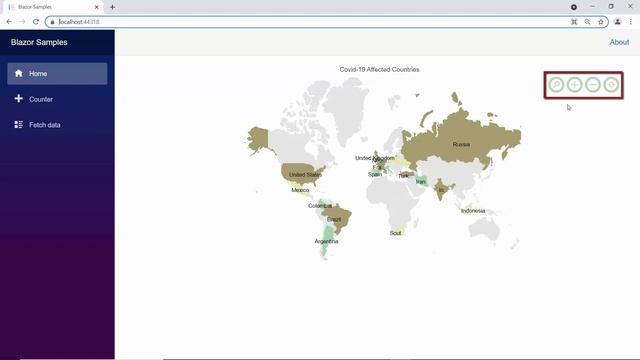Click the United Kingdom label on map
The width and height of the screenshot is (640, 360).
[x=375, y=158]
